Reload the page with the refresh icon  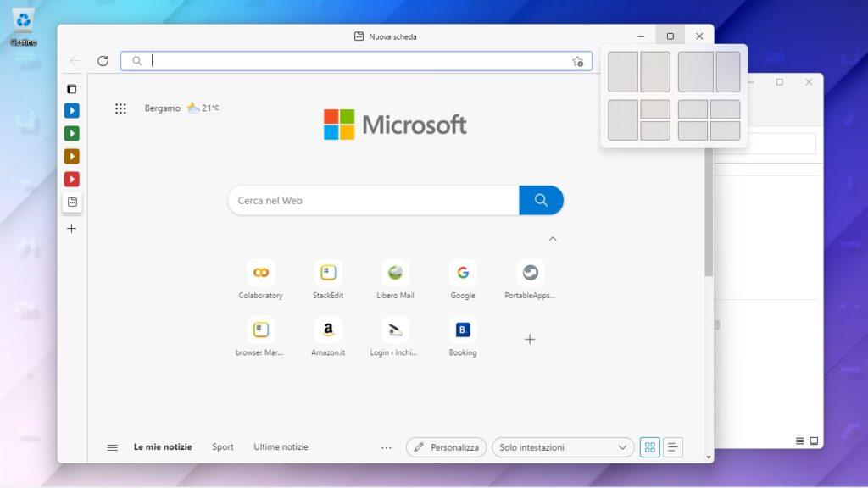[103, 61]
